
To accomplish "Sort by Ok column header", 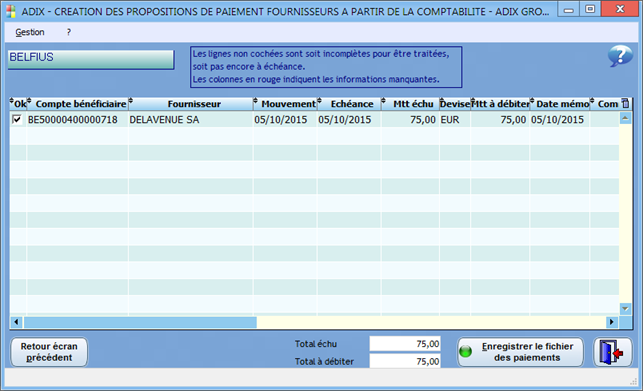I will pyautogui.click(x=18, y=104).
